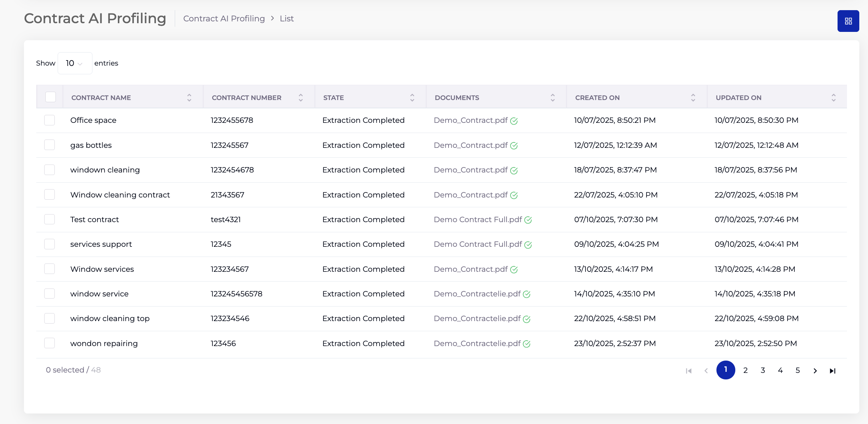Click the verified check icon for Office space document

[514, 121]
